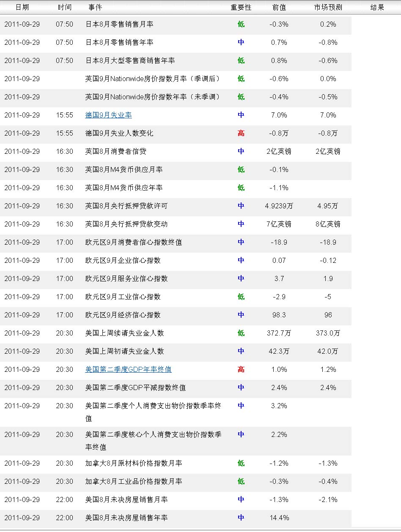Click importance 低 for 日本8月零售销售月率
This screenshot has width=401, height=532.
(241, 24)
